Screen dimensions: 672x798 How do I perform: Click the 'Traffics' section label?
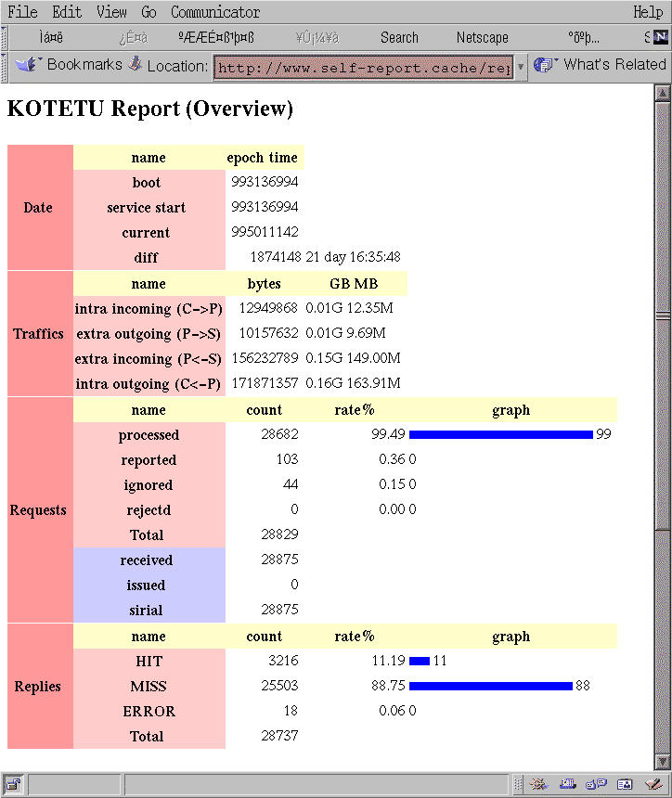38,334
